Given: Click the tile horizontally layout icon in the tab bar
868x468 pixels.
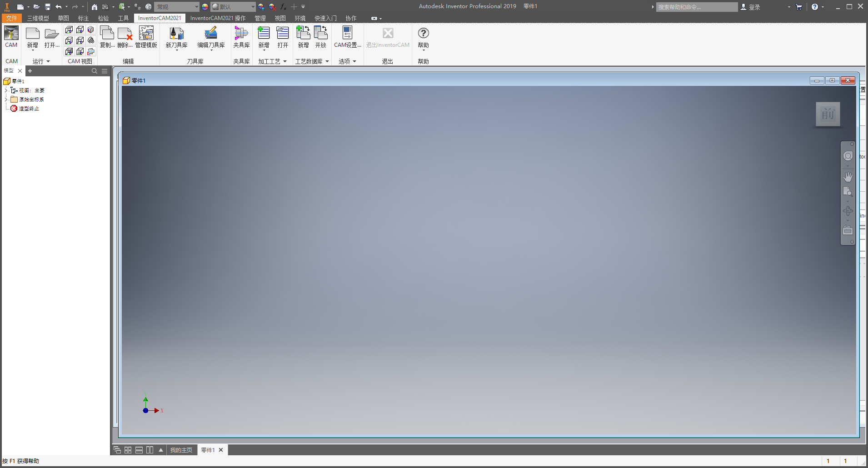Looking at the screenshot, I should tap(139, 450).
